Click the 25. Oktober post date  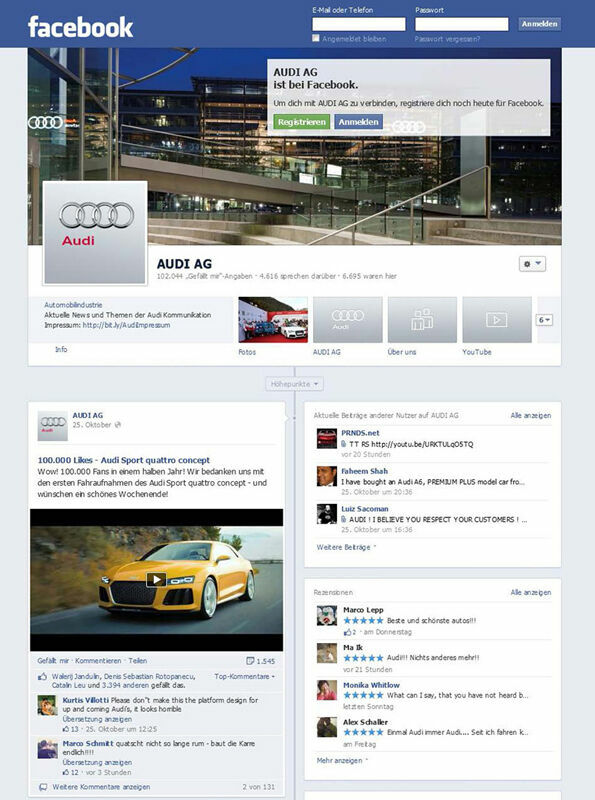[92, 425]
